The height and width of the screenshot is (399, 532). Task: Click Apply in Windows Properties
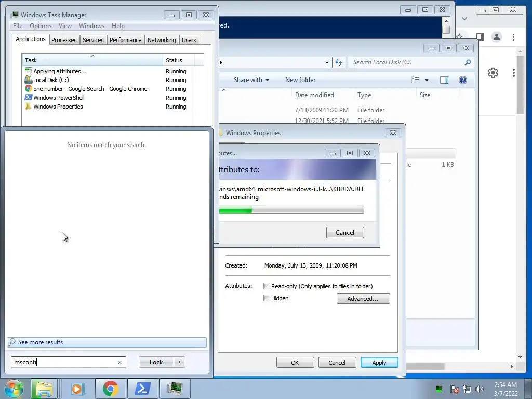pyautogui.click(x=379, y=362)
